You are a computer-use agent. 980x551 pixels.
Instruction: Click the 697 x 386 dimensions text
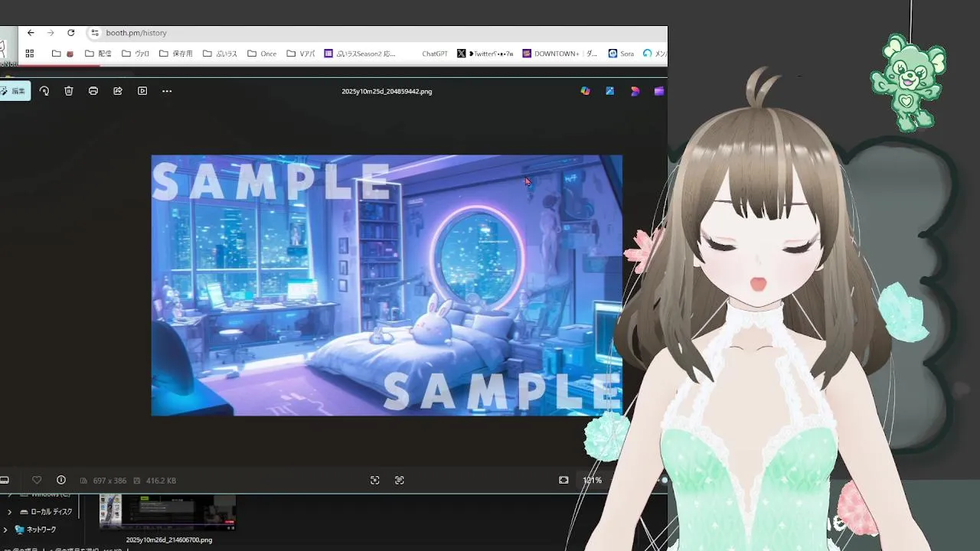(109, 481)
